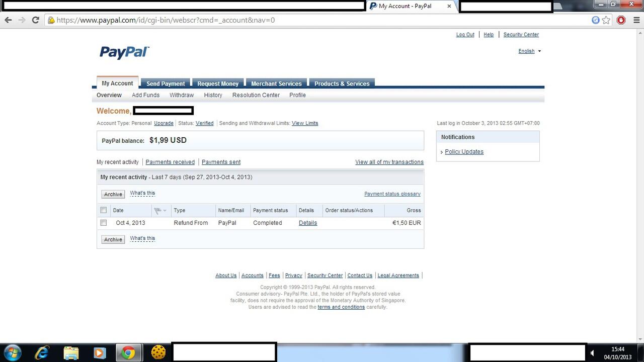Click the Log Out link
644x362 pixels.
[x=465, y=35]
